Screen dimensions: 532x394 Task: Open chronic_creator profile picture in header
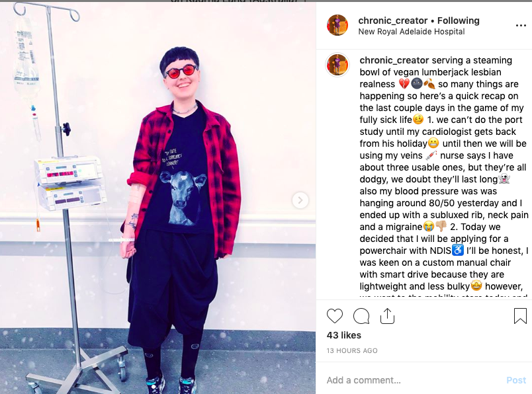tap(337, 25)
